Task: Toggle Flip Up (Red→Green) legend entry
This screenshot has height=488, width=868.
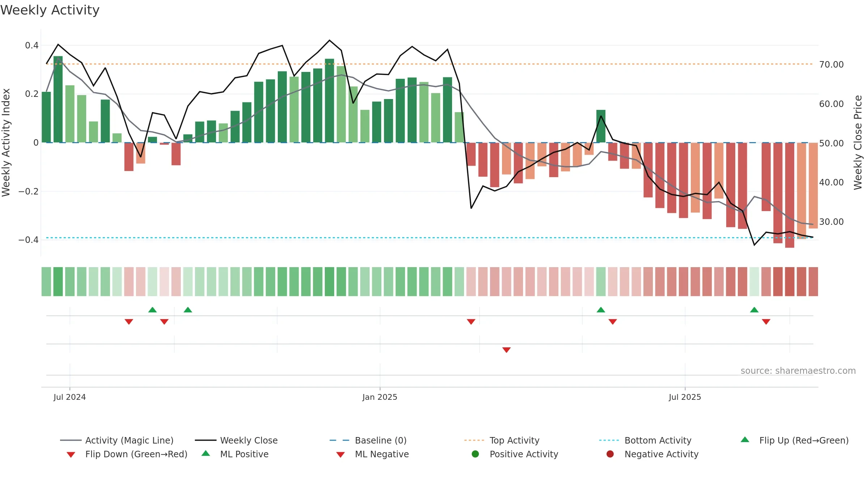Action: (x=795, y=440)
